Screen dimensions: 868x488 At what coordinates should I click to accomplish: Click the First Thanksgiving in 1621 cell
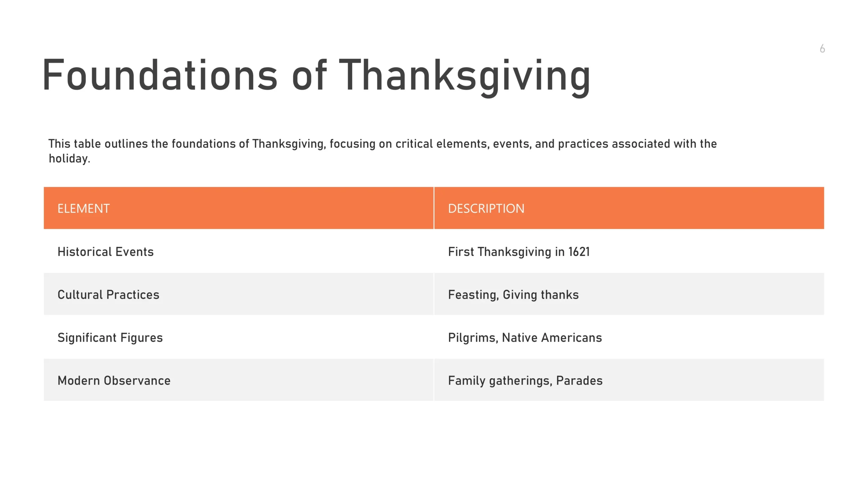(x=518, y=252)
